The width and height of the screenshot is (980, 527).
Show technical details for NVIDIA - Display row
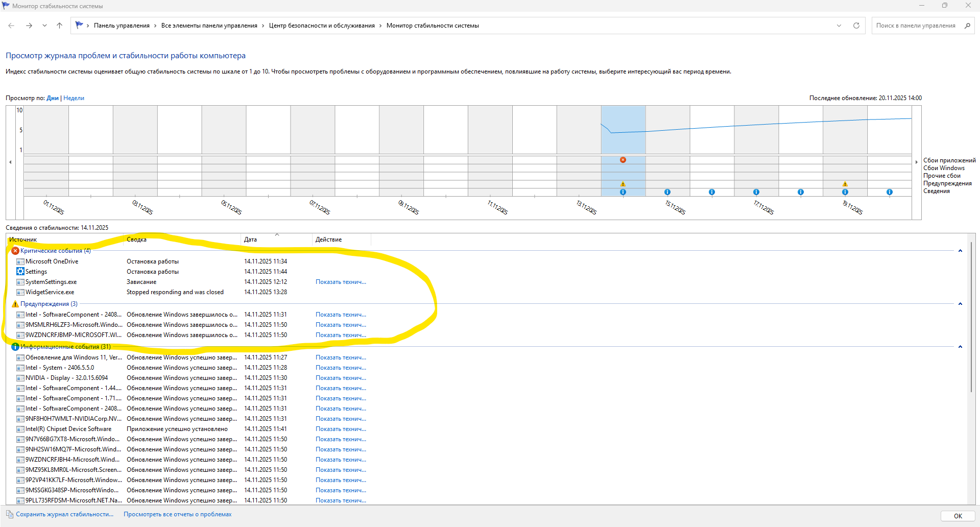pyautogui.click(x=341, y=378)
